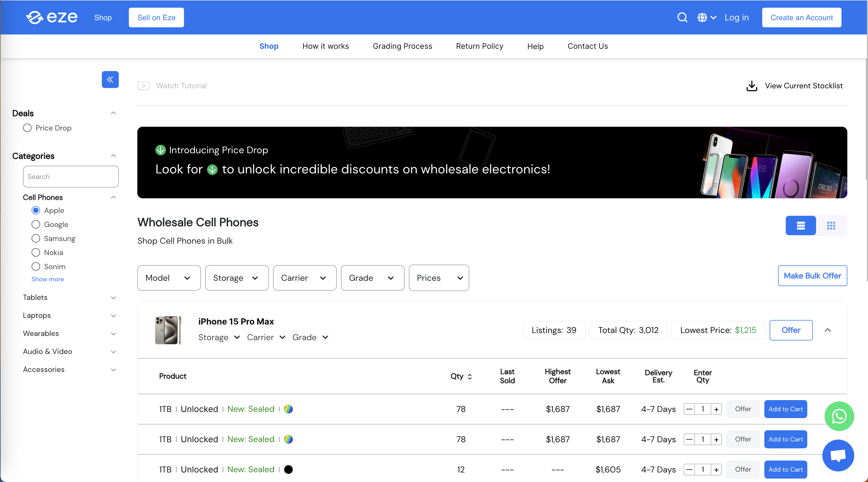Decrease quantity in the first 1TB row
868x482 pixels.
[x=689, y=409]
